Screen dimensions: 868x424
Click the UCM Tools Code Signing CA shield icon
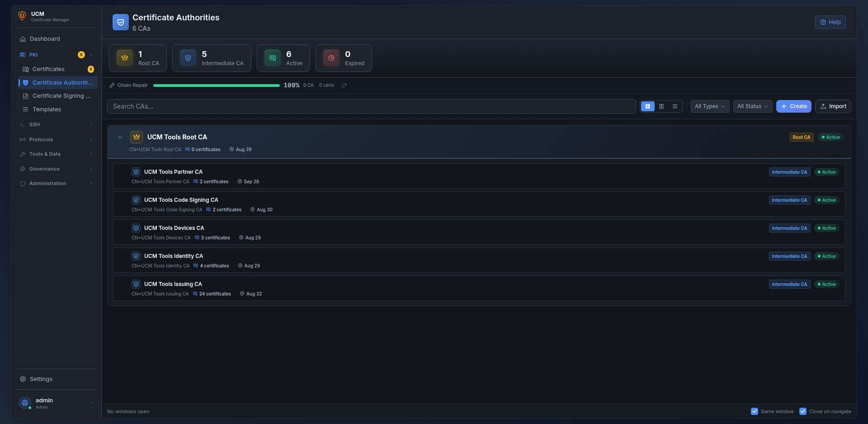[136, 200]
